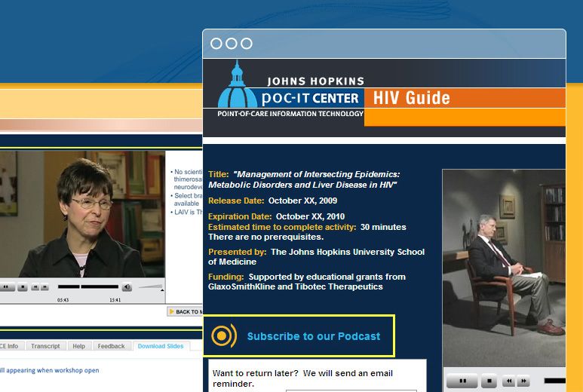Click the first circle in the window title bar
The image size is (583, 392).
(x=216, y=44)
